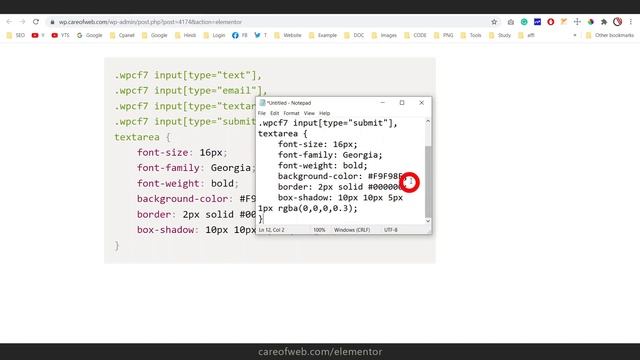
Task: Open the SEO bookmarks folder
Action: [x=16, y=36]
